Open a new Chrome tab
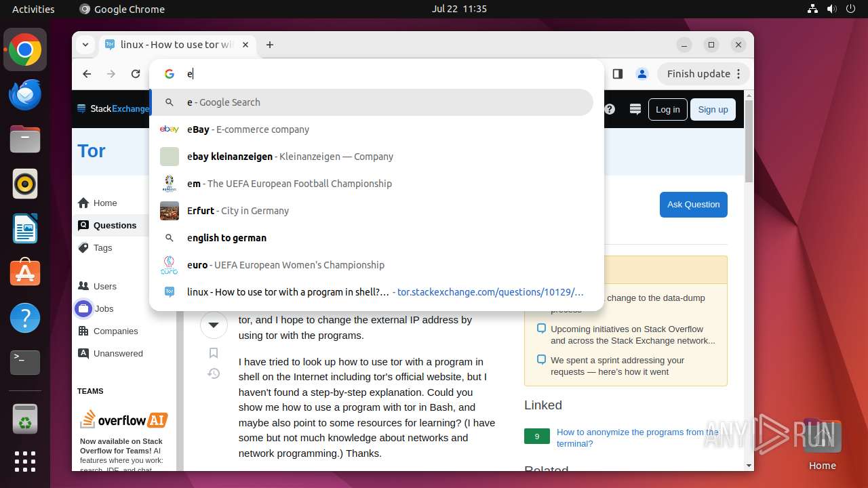 270,45
